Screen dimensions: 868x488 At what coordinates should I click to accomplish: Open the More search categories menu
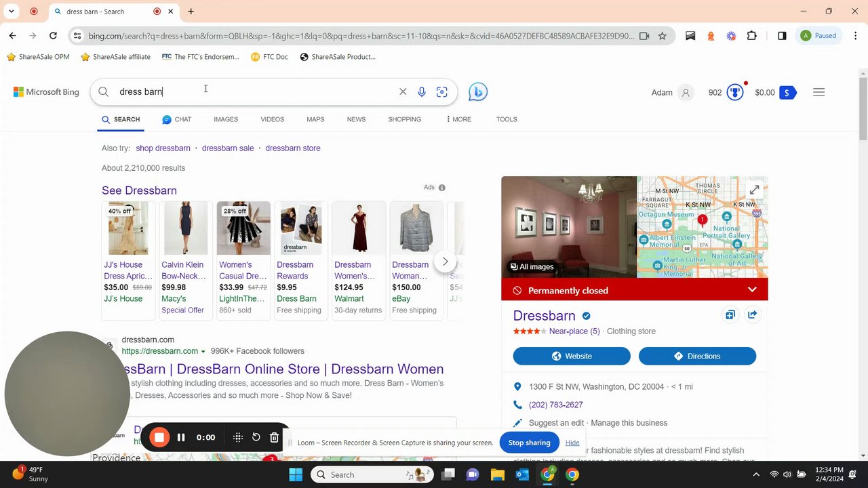tap(458, 119)
